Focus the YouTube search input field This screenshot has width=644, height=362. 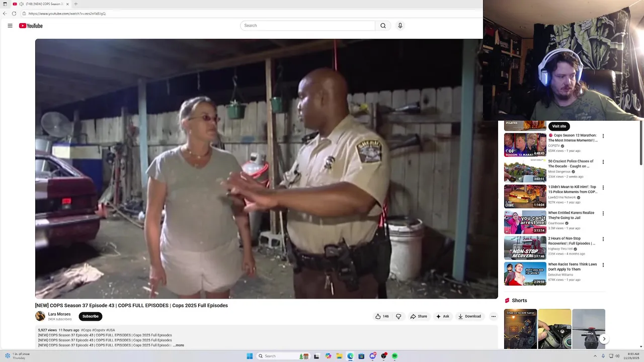click(308, 26)
